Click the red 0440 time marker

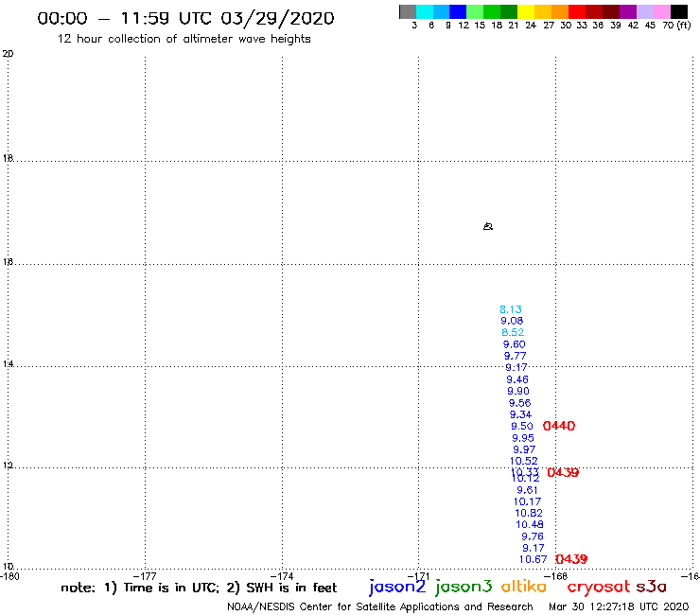559,426
